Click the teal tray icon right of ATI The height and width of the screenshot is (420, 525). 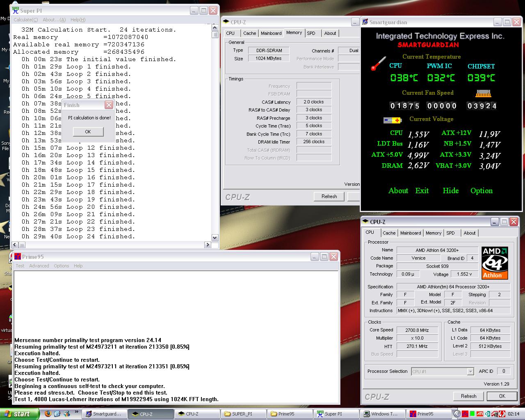coord(487,414)
